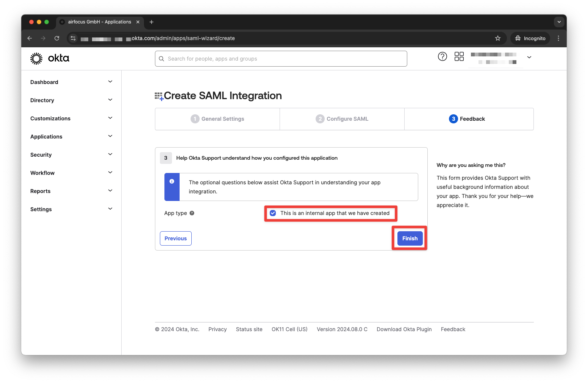Viewport: 588px width, 383px height.
Task: Click the 'Why are you asking me this?' heading
Action: point(471,165)
